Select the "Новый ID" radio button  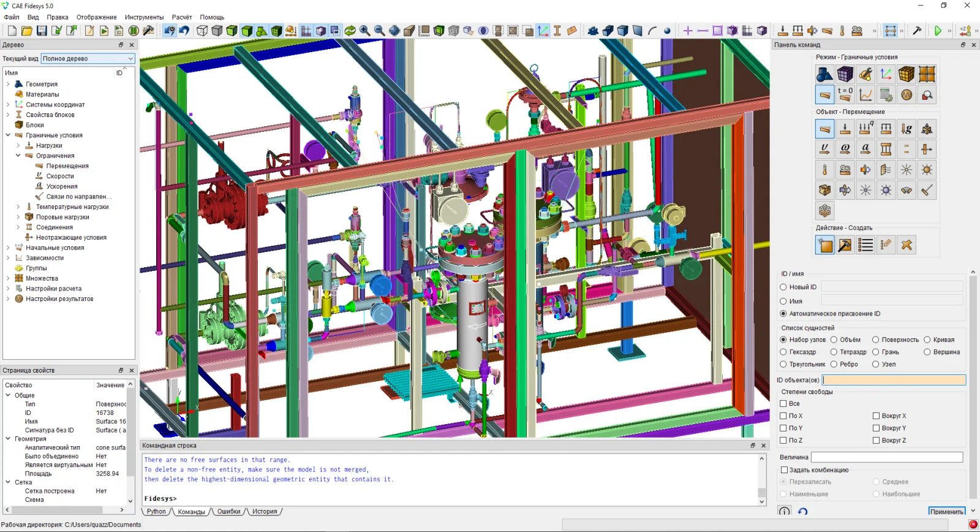(783, 287)
